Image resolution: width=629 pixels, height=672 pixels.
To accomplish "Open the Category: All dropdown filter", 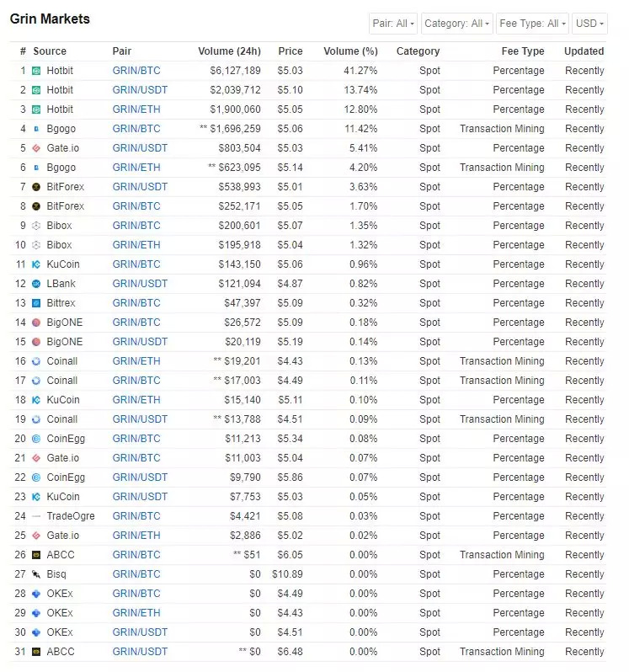I will pos(456,24).
